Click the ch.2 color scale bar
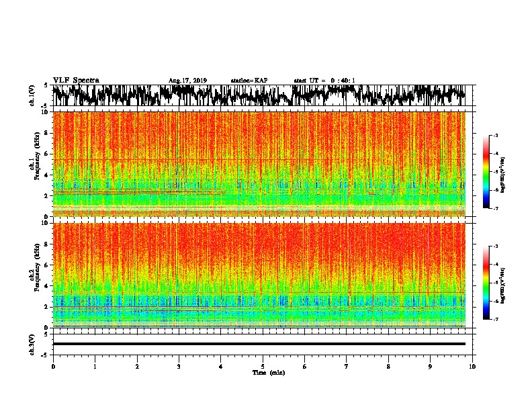The width and height of the screenshot is (532, 411). point(486,283)
